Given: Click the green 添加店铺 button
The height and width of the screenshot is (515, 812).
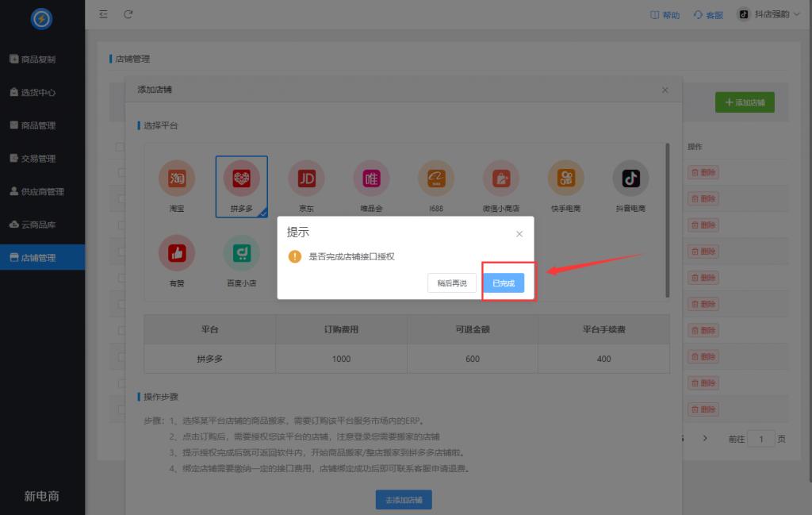Looking at the screenshot, I should 744,102.
